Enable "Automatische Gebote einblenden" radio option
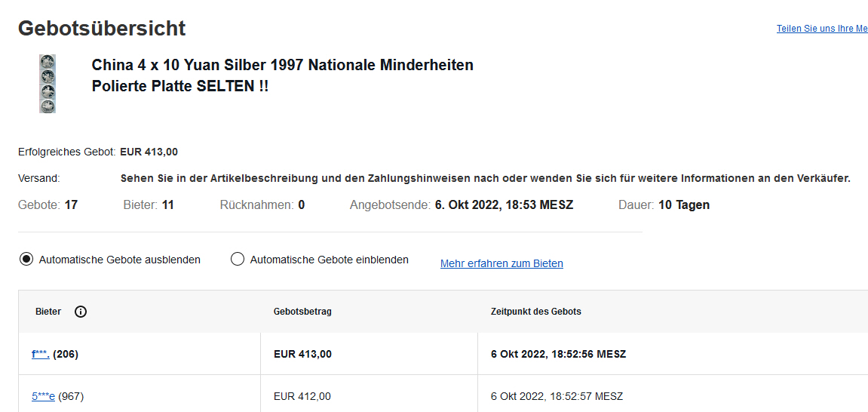The width and height of the screenshot is (868, 412). [238, 260]
